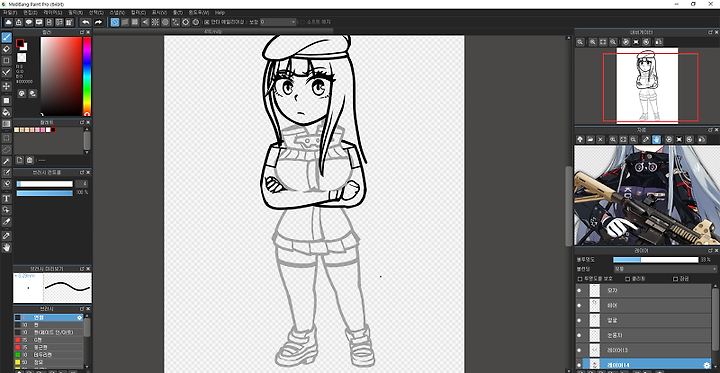The height and width of the screenshot is (373, 720).
Task: Click the canvas vertical scrollbar
Action: [569, 206]
